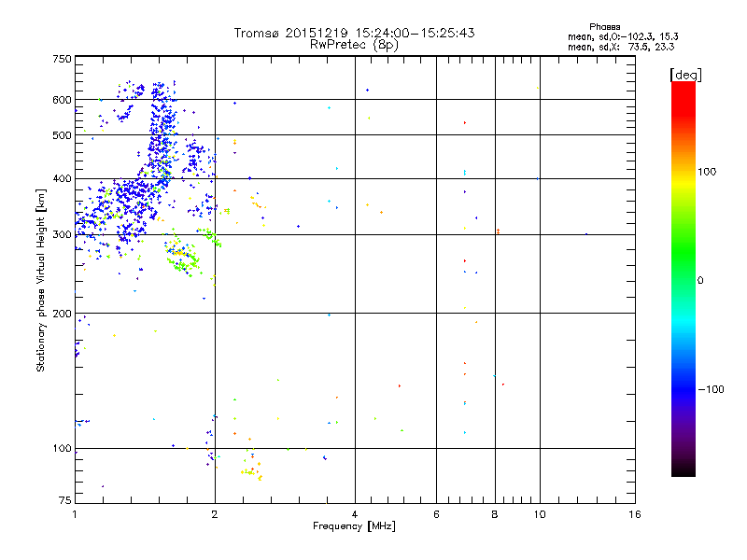The image size is (747, 560).
Task: Click the height axis tick label 75
Action: coord(65,500)
